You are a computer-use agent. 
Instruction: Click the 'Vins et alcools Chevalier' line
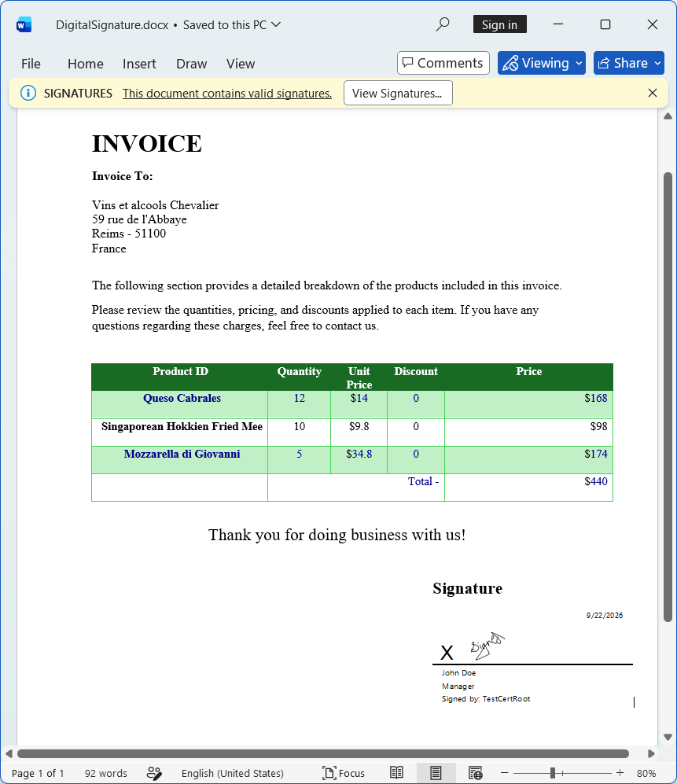click(x=155, y=205)
